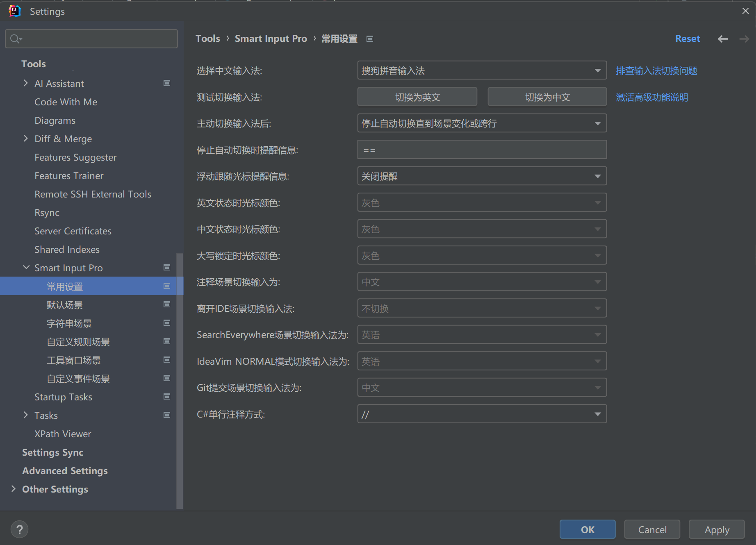Go forward with the right arrow icon
This screenshot has height=545, width=756.
pyautogui.click(x=744, y=39)
